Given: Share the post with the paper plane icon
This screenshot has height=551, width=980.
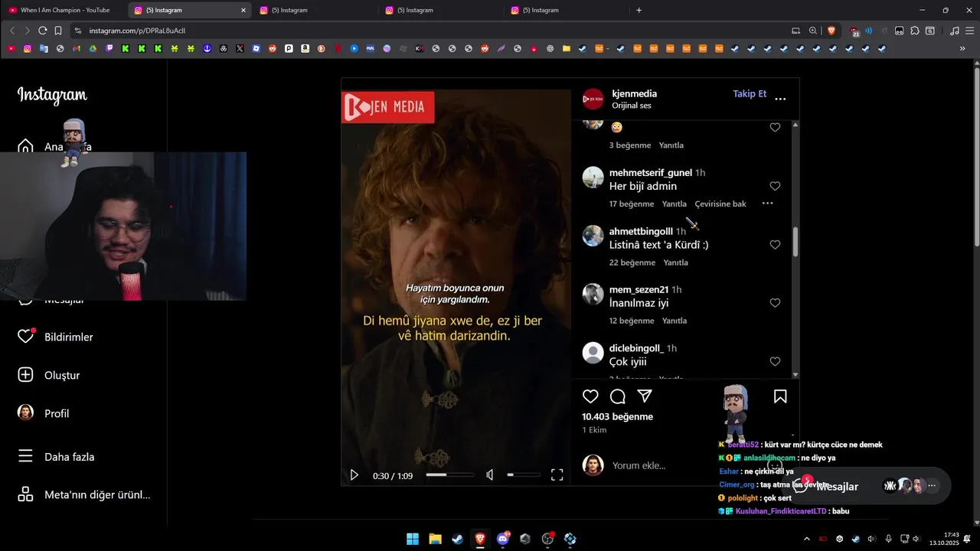Looking at the screenshot, I should point(645,396).
